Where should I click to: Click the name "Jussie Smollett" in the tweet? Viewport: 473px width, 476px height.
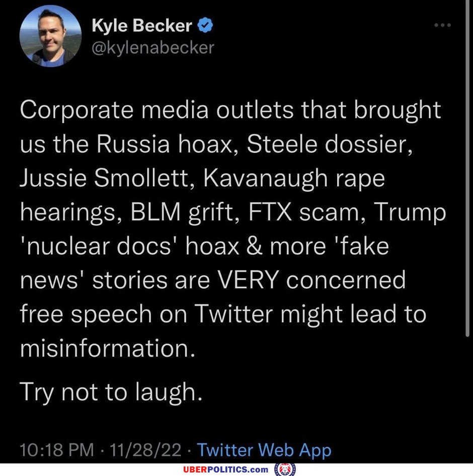point(104,178)
